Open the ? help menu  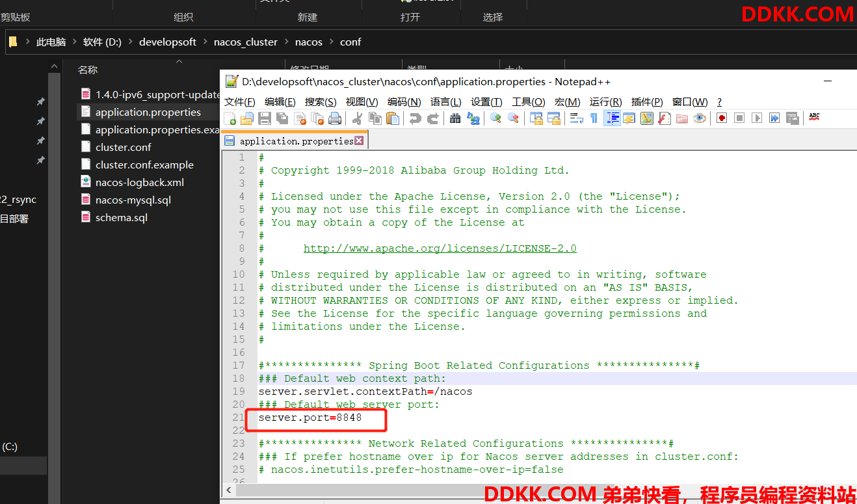[720, 102]
